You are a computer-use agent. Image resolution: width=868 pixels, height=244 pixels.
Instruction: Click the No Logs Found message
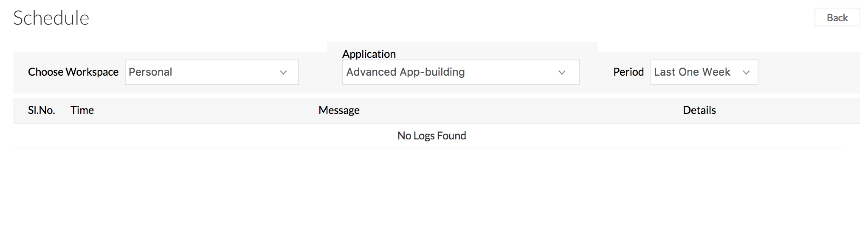tap(431, 136)
